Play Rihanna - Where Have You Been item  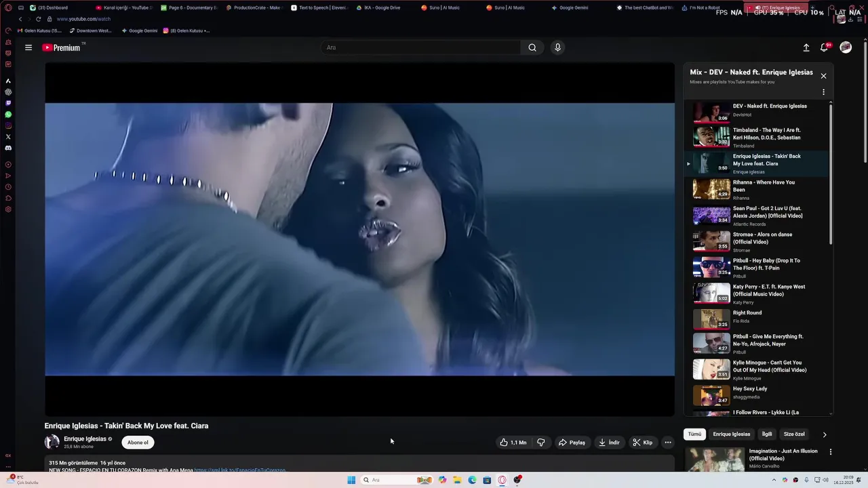pyautogui.click(x=755, y=190)
